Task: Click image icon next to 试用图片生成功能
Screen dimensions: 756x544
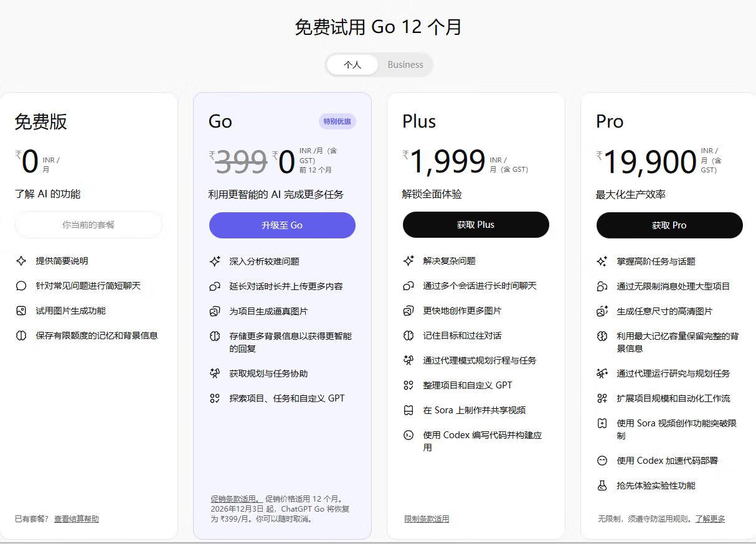Action: 21,311
